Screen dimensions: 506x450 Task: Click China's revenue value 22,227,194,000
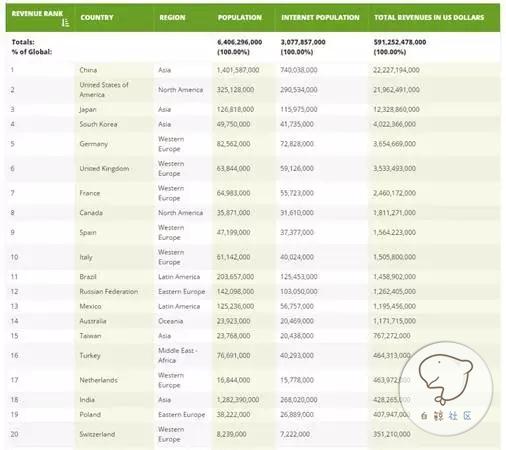396,70
